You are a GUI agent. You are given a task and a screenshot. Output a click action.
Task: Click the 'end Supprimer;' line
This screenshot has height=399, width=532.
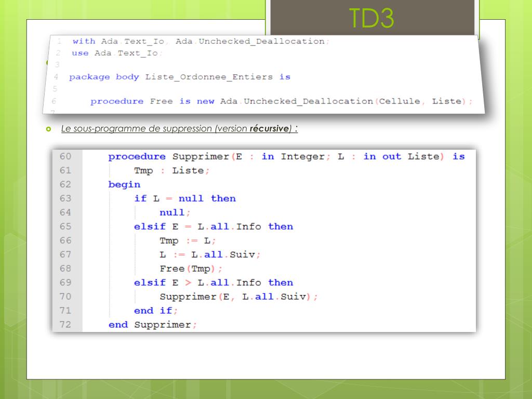coord(153,325)
